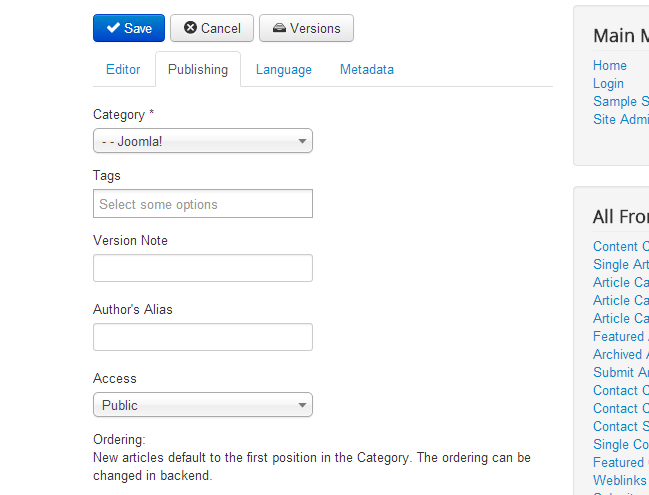
Task: Open the Access level dropdown
Action: point(202,405)
